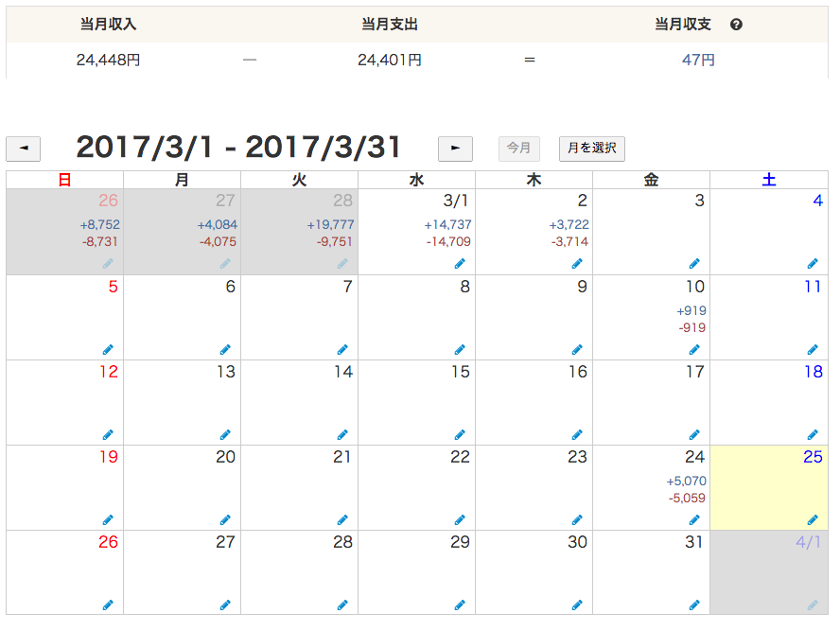Click income +919 on March 10
The width and height of the screenshot is (840, 631).
coord(691,311)
